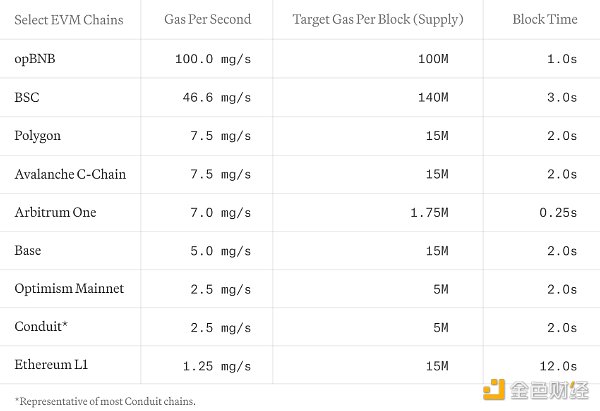Click the Representative of most Conduit chains footnote
This screenshot has height=411, width=600.
(x=105, y=401)
